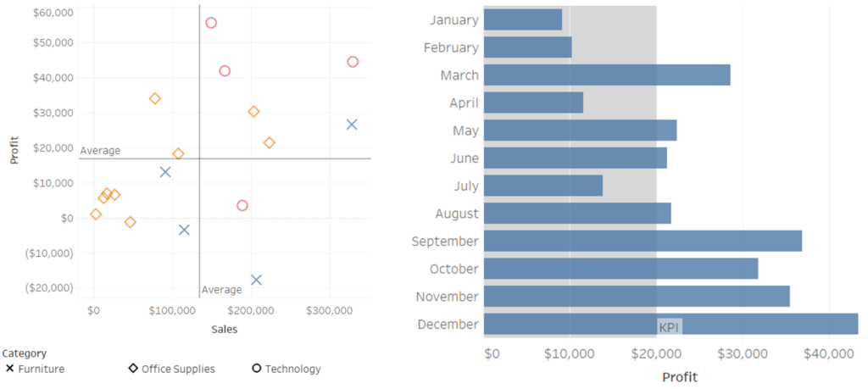The height and width of the screenshot is (389, 868).
Task: Click the Technology circle legend symbol
Action: pyautogui.click(x=257, y=369)
